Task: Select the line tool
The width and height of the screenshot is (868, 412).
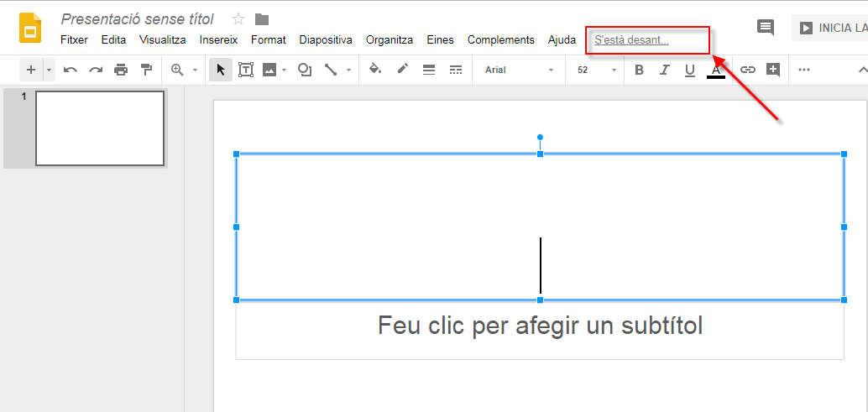Action: pyautogui.click(x=331, y=70)
